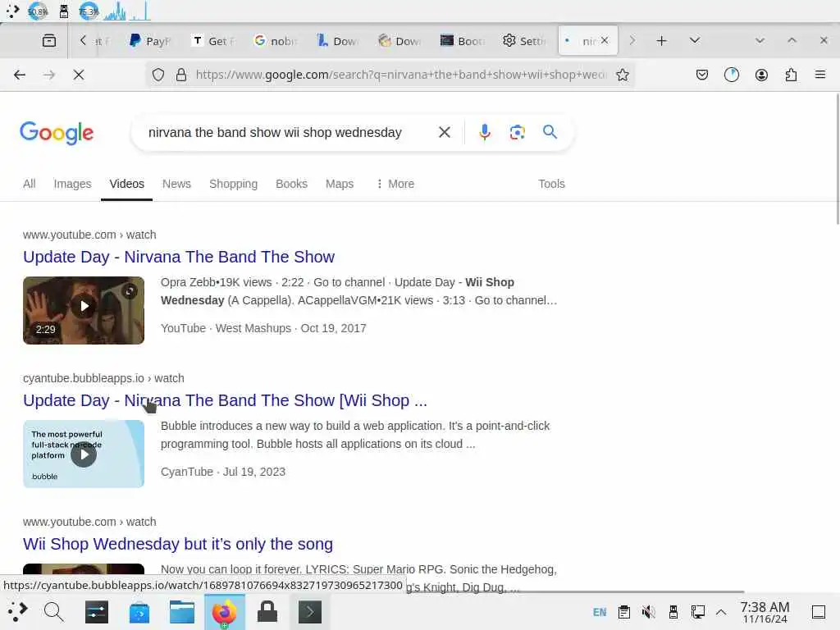Image resolution: width=840 pixels, height=630 pixels.
Task: Open the Discover software center icon
Action: click(139, 612)
